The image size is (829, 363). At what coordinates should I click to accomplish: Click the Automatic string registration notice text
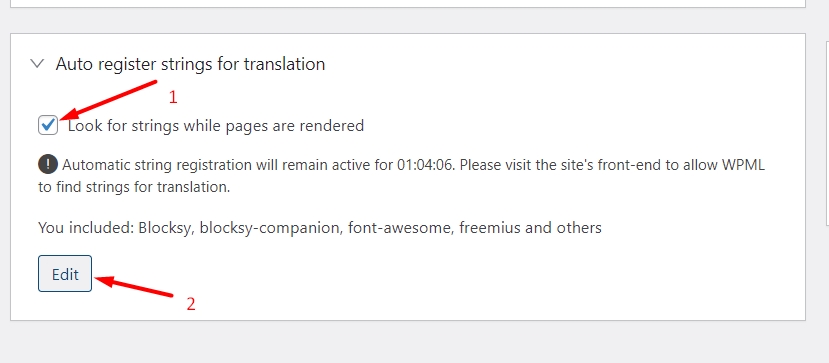[x=401, y=176]
